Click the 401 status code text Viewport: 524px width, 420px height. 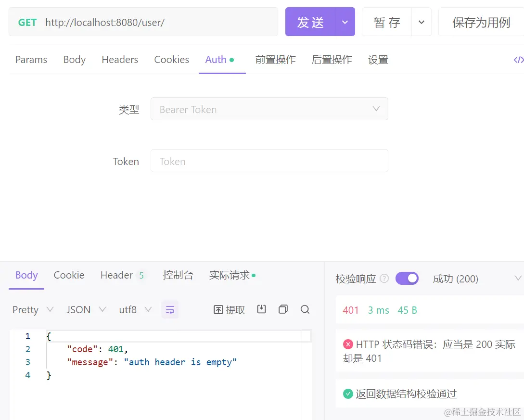click(x=350, y=310)
